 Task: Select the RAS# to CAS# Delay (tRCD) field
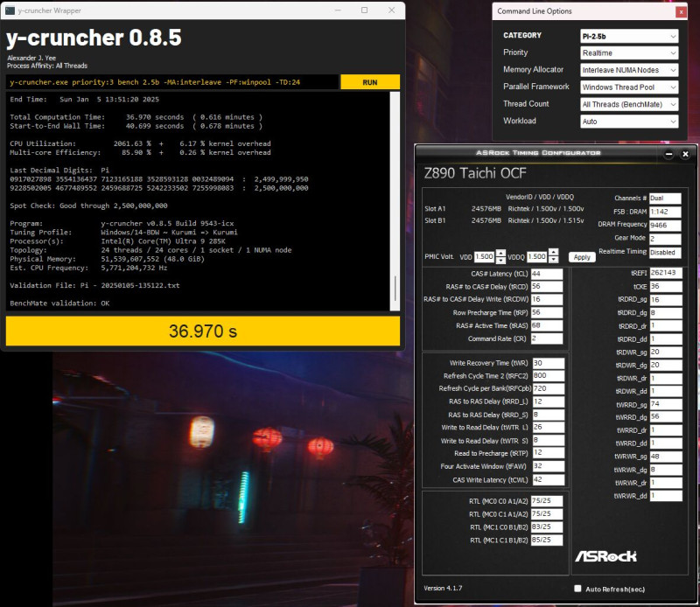pos(546,287)
